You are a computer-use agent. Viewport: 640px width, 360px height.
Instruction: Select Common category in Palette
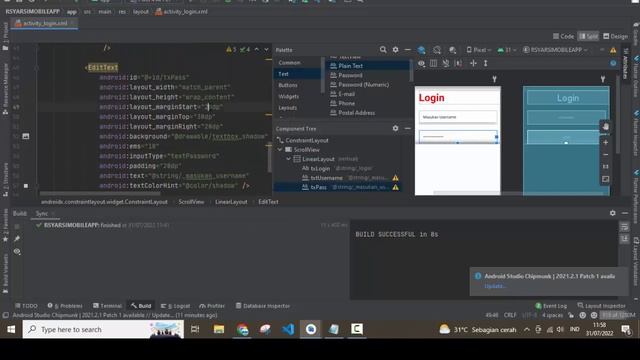pyautogui.click(x=289, y=62)
